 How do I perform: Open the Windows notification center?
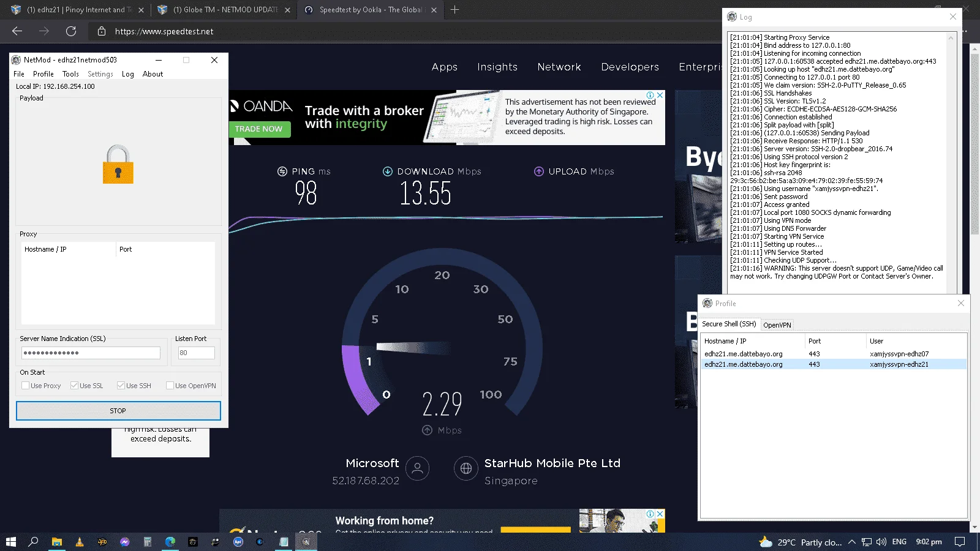click(960, 542)
